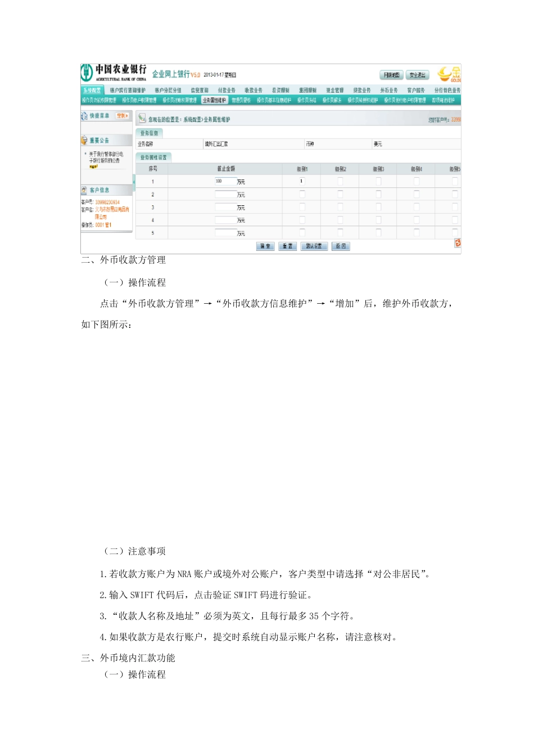Click row 4 截止金额 amount field
The height and width of the screenshot is (756, 534).
coord(225,220)
